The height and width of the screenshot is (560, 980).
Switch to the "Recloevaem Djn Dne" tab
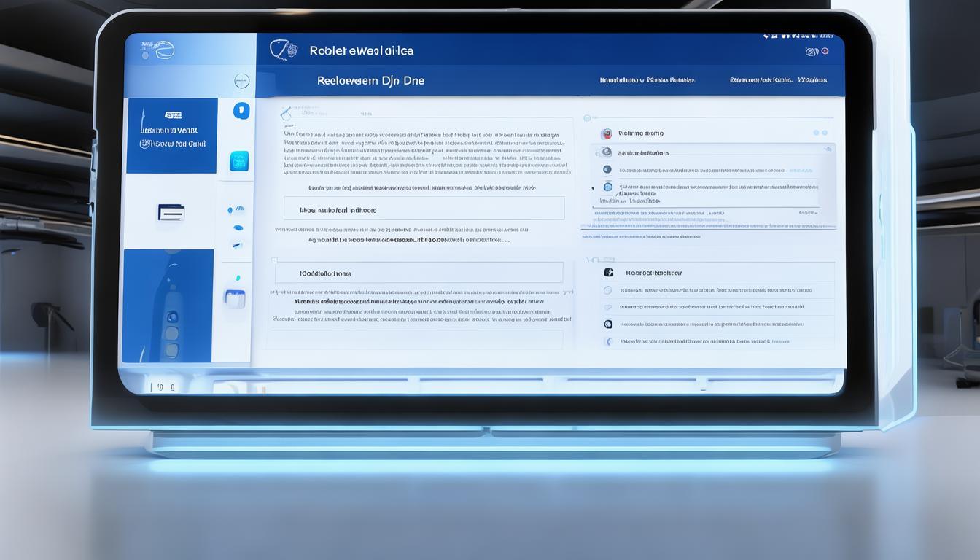coord(370,80)
